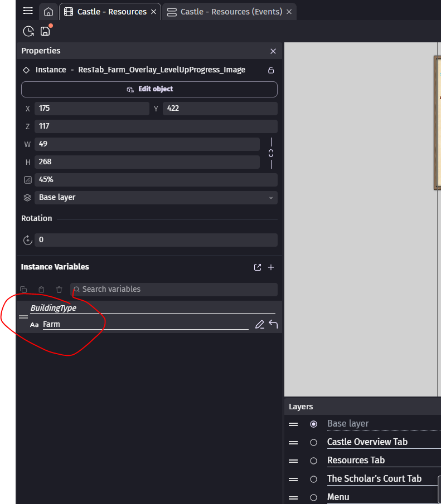Open instance variables in external editor
The width and height of the screenshot is (441, 504).
coord(258,267)
